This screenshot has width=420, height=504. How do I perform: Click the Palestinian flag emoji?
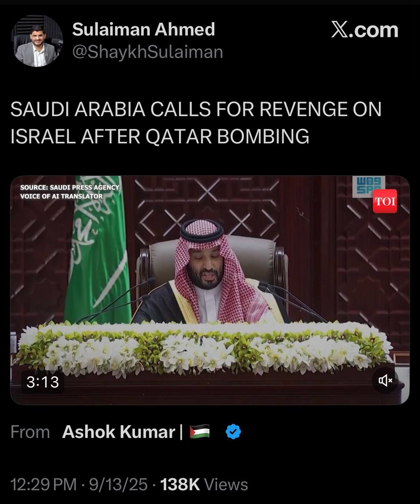point(200,432)
